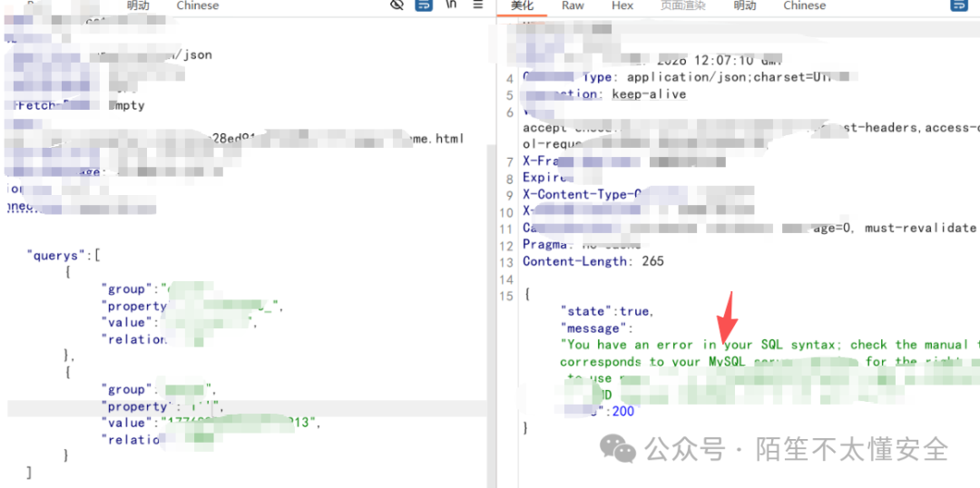Click the "state":true line in the response

tap(607, 311)
